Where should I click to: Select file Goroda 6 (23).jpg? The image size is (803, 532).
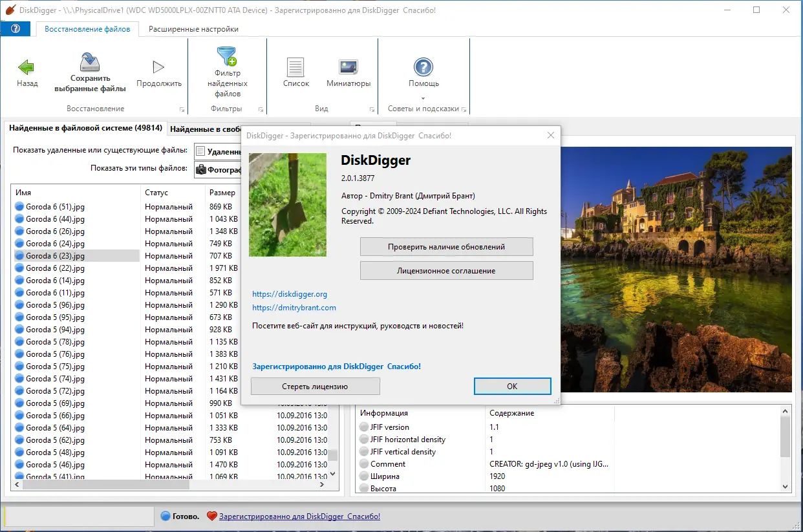pos(55,256)
